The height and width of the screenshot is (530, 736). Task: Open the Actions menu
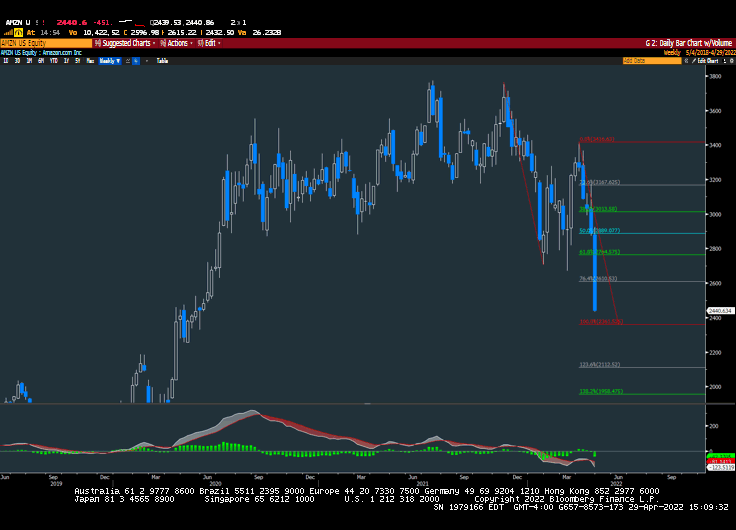point(176,43)
